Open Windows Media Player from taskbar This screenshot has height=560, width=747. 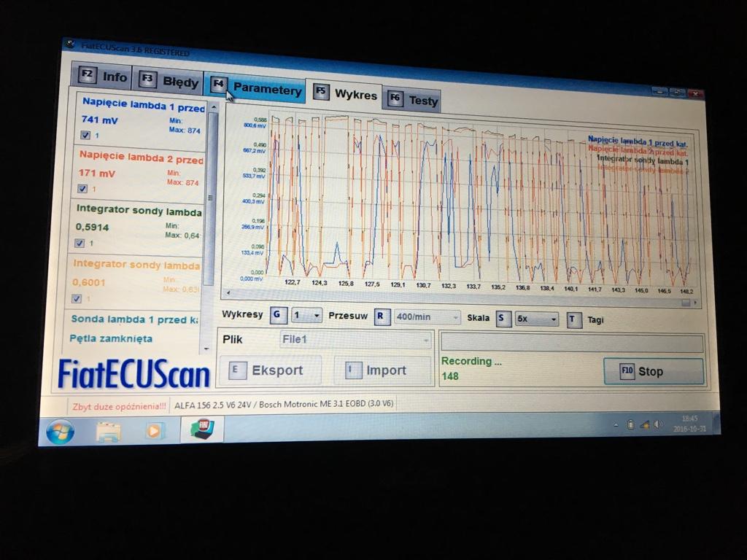(153, 432)
